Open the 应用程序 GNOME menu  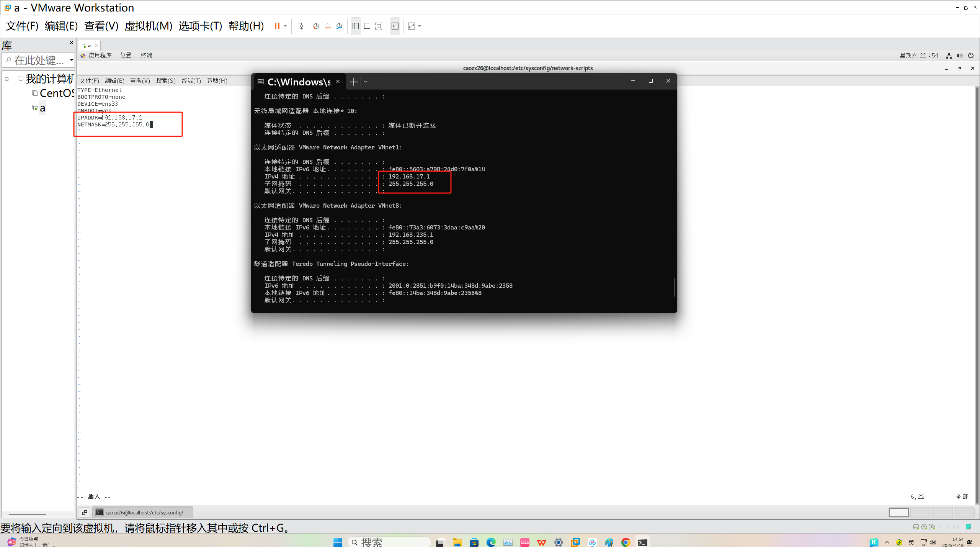100,55
